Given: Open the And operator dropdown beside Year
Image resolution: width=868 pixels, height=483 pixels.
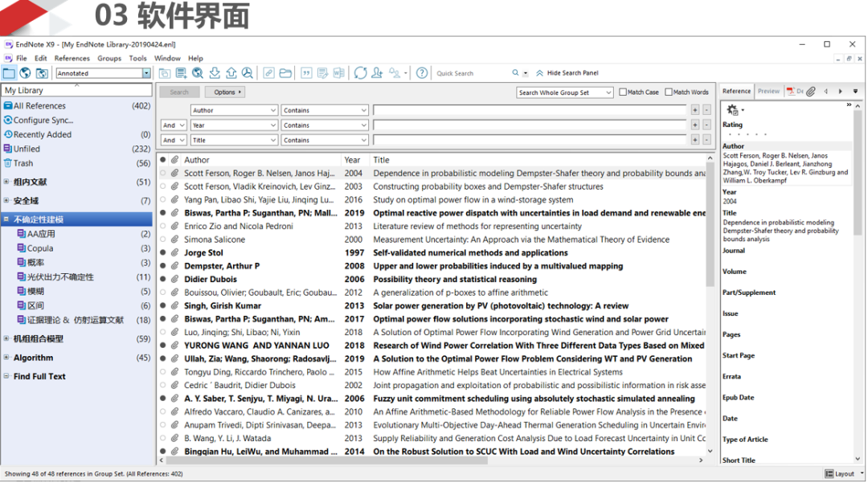Looking at the screenshot, I should pyautogui.click(x=174, y=125).
